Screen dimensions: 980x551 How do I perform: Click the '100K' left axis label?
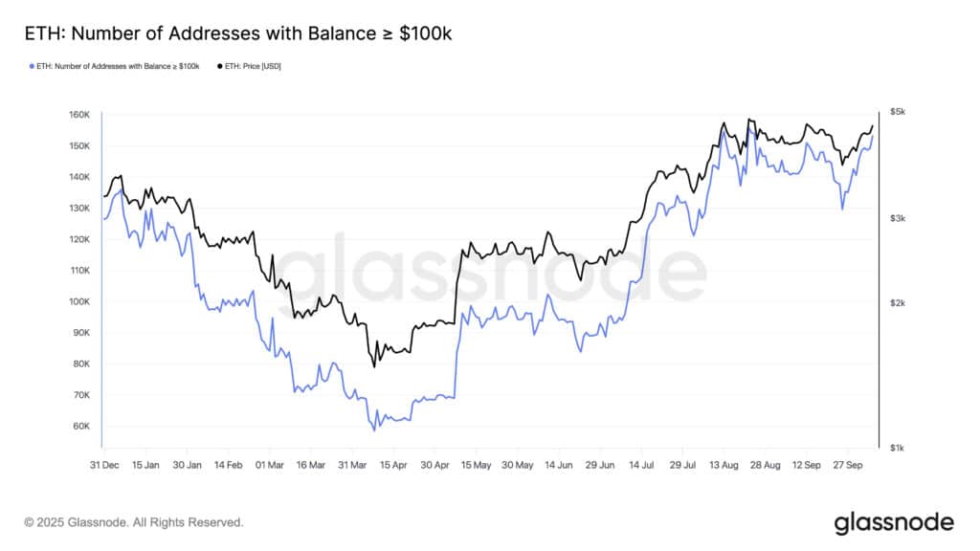pyautogui.click(x=79, y=302)
